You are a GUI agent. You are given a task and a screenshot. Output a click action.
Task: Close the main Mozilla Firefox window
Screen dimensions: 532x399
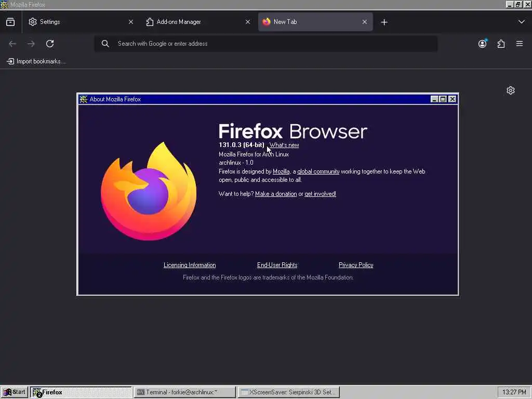click(527, 4)
